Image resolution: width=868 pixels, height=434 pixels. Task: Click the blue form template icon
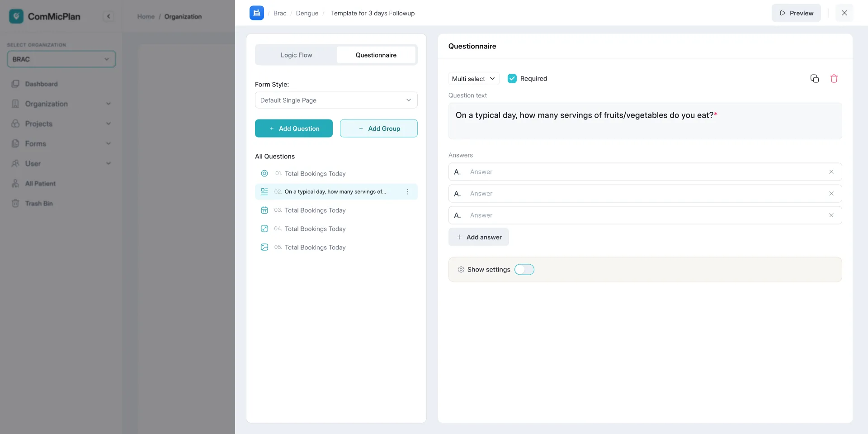pyautogui.click(x=257, y=13)
